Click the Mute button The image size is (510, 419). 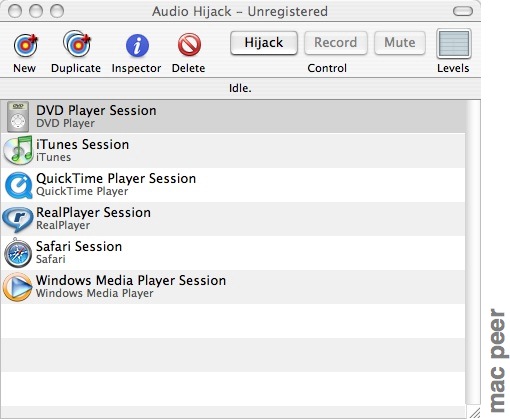[400, 43]
